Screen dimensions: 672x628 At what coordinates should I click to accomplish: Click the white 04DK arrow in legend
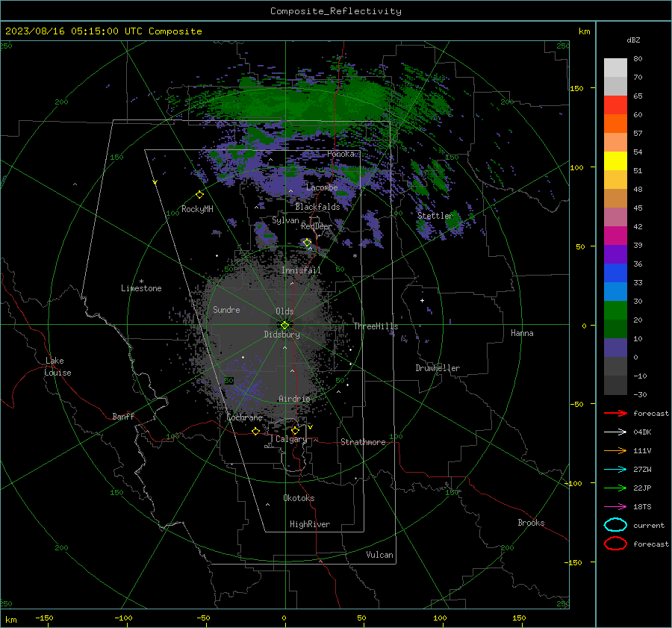coord(615,432)
